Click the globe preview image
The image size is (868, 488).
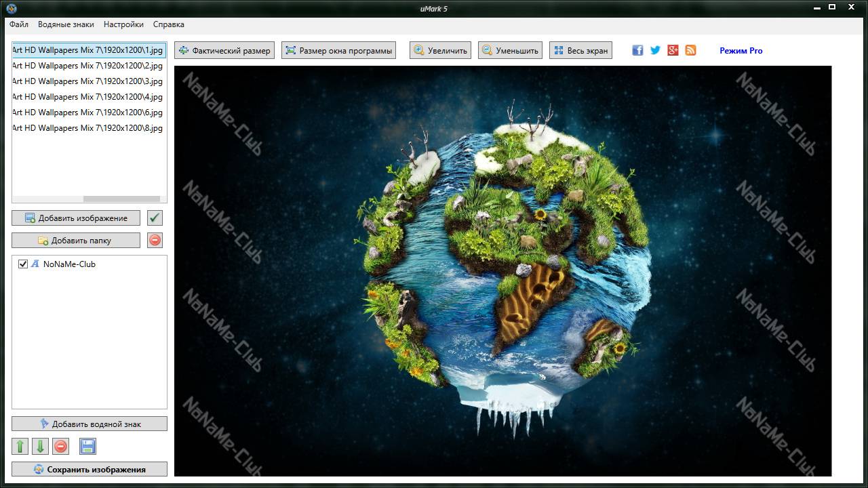pyautogui.click(x=502, y=271)
